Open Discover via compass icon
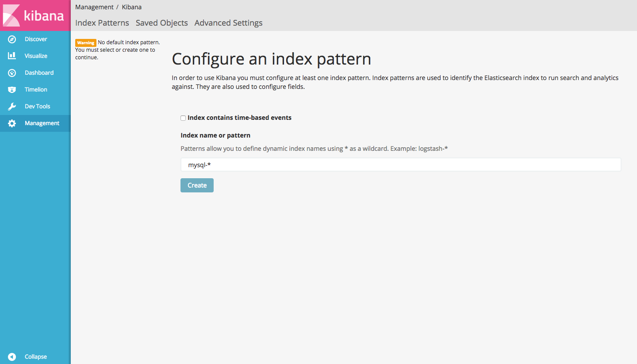The width and height of the screenshot is (637, 364). (12, 39)
